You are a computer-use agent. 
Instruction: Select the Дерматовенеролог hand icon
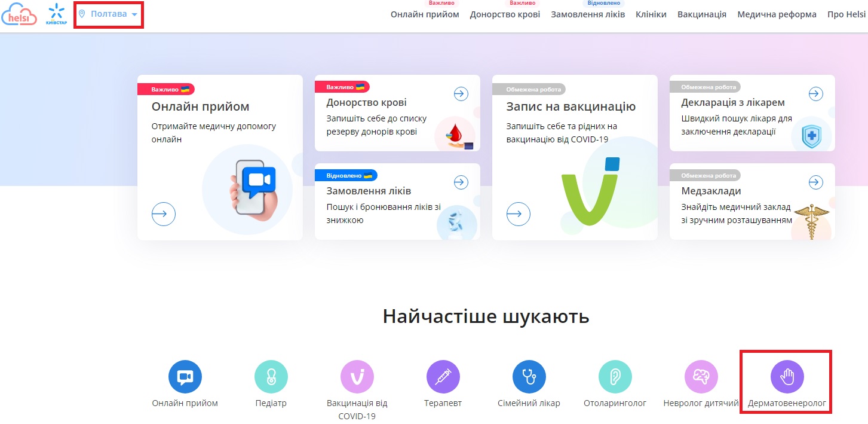click(787, 377)
